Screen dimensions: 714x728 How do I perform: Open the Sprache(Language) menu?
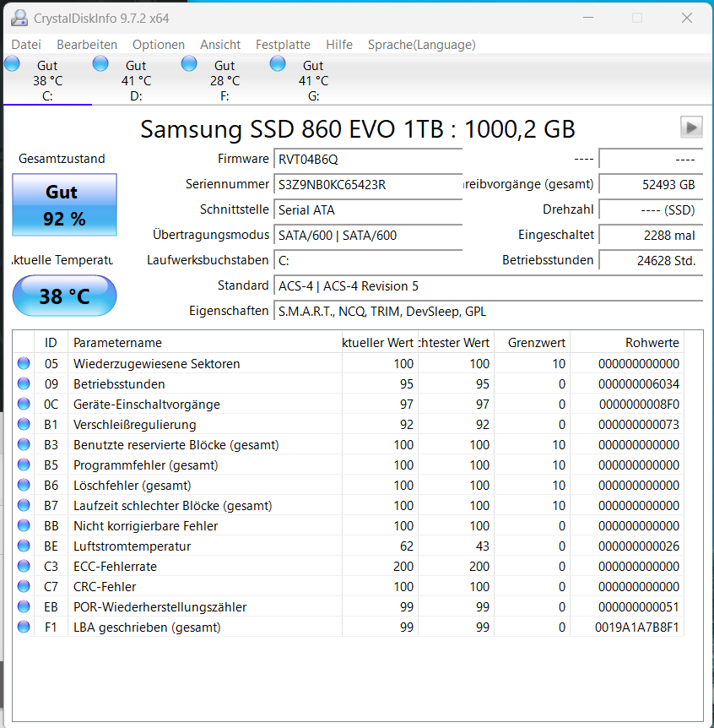tap(421, 45)
